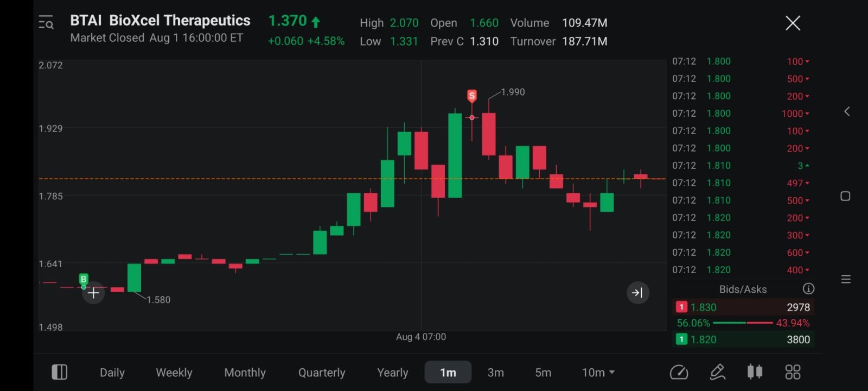868x391 pixels.
Task: Open the drawing pencil tool
Action: point(718,372)
